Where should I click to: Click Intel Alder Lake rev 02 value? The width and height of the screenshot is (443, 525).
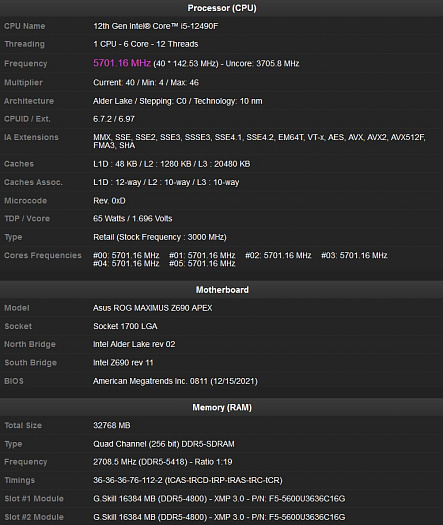[x=134, y=344]
